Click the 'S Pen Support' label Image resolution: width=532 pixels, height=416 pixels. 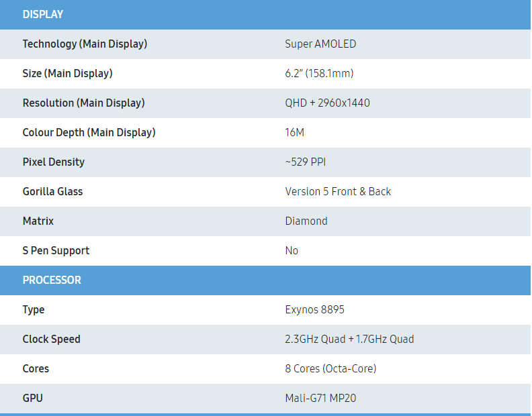pyautogui.click(x=56, y=251)
